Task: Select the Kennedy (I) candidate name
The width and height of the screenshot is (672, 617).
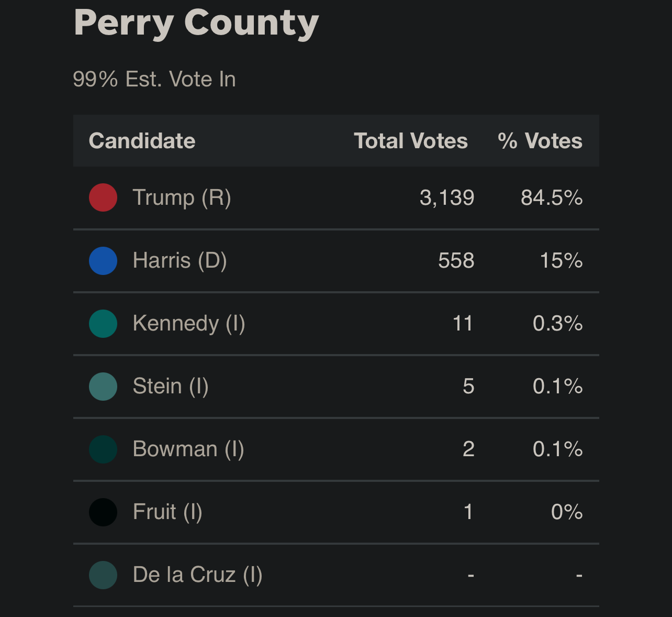Action: (x=189, y=324)
